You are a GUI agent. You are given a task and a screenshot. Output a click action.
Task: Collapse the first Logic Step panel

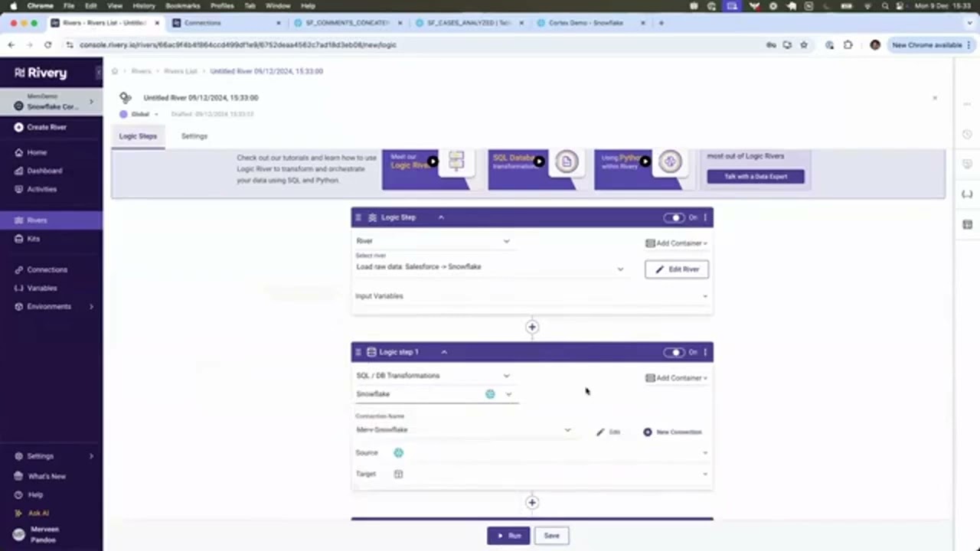(x=441, y=217)
